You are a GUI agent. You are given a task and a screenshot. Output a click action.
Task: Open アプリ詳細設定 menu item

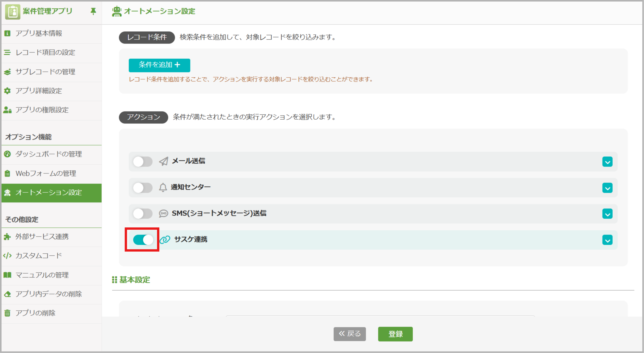pos(51,91)
